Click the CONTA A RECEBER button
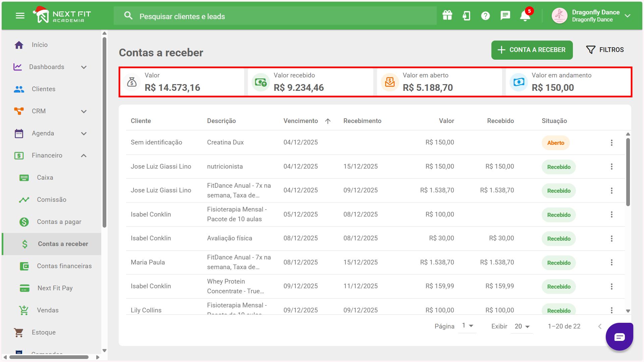The width and height of the screenshot is (644, 362). pyautogui.click(x=532, y=50)
